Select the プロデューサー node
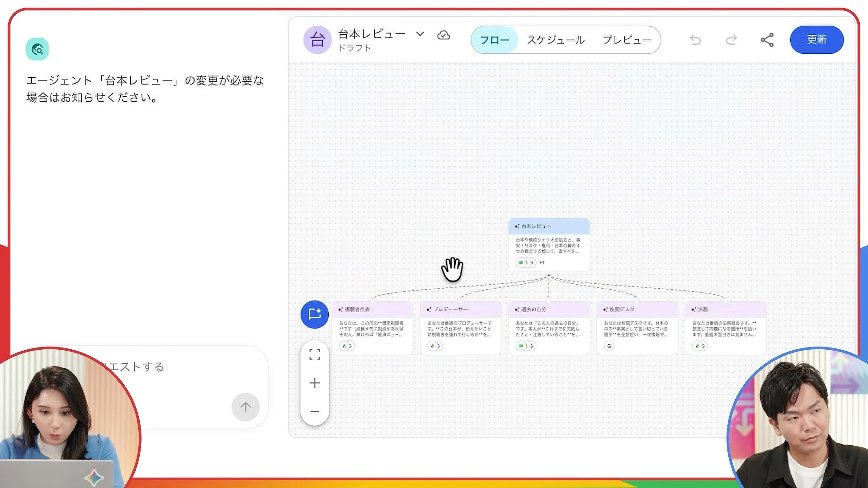Screen dimensions: 868x488 coord(461,328)
